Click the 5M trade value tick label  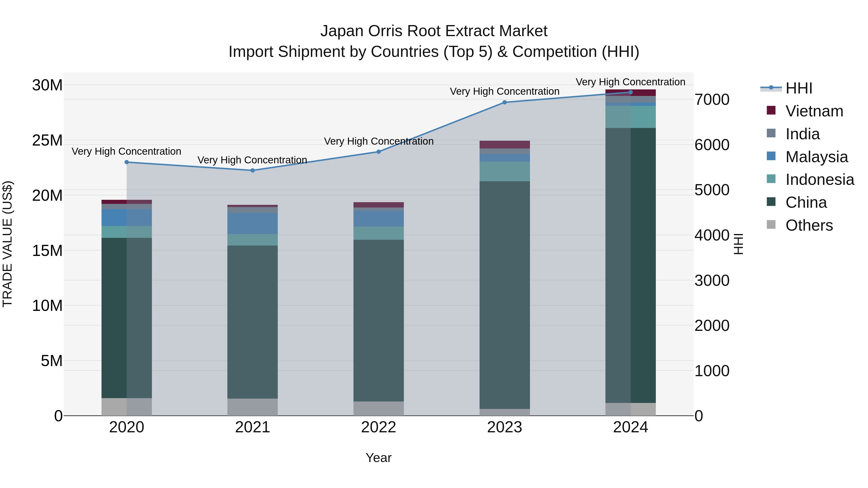pyautogui.click(x=52, y=361)
